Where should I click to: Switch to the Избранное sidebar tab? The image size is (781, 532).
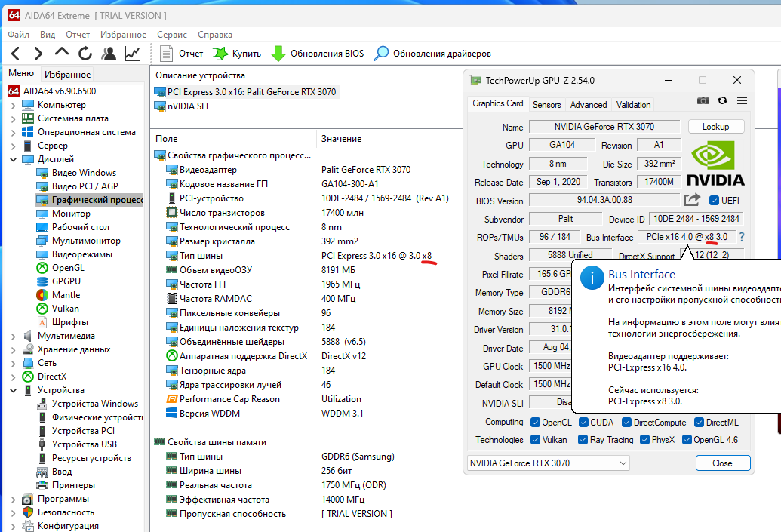point(67,74)
